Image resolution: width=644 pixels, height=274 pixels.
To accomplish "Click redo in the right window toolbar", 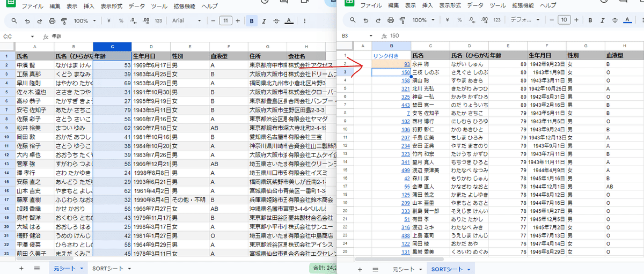I will point(378,20).
